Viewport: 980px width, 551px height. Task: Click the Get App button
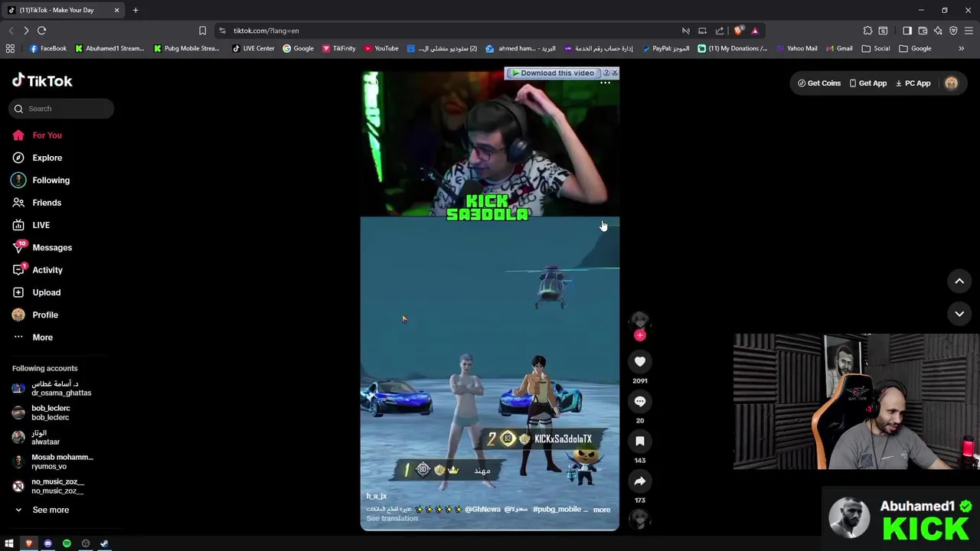[867, 83]
